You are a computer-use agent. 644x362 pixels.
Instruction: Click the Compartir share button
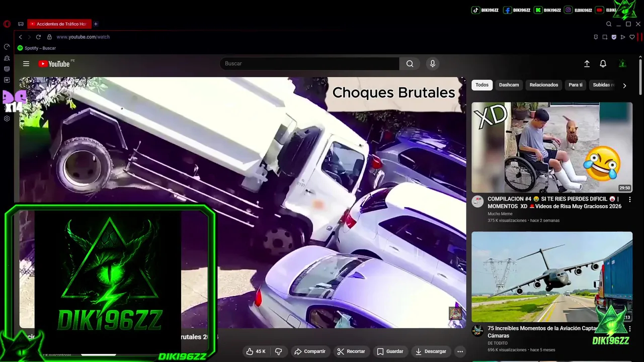(x=310, y=351)
